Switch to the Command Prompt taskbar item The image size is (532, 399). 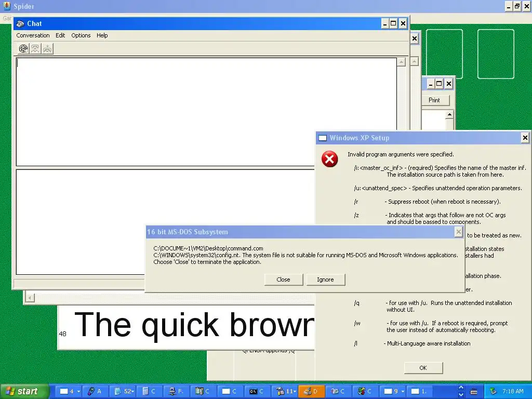tap(257, 392)
